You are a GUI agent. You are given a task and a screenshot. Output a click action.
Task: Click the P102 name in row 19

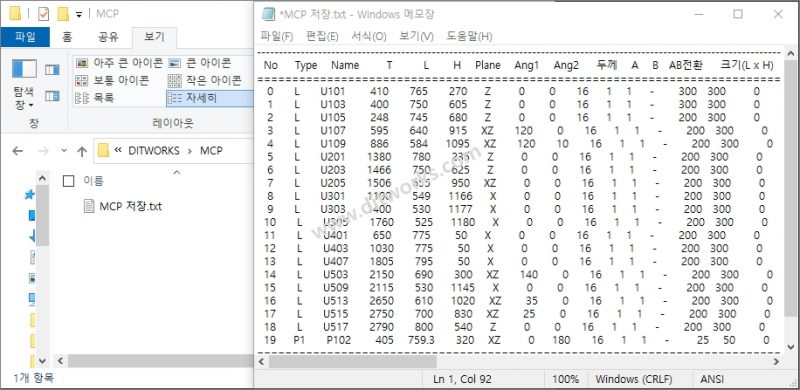[x=339, y=339]
